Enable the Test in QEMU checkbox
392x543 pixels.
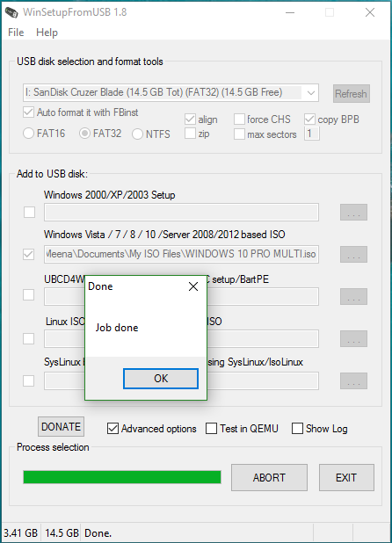[211, 429]
